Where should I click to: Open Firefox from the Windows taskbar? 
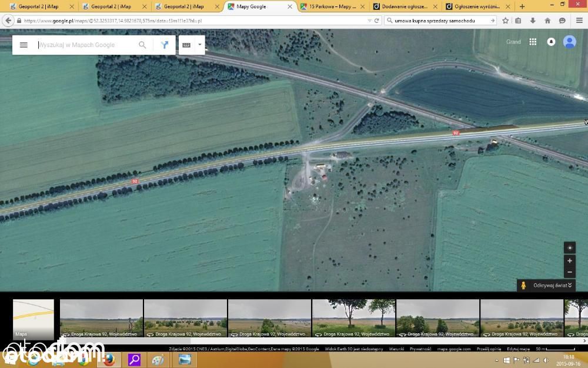pos(109,360)
